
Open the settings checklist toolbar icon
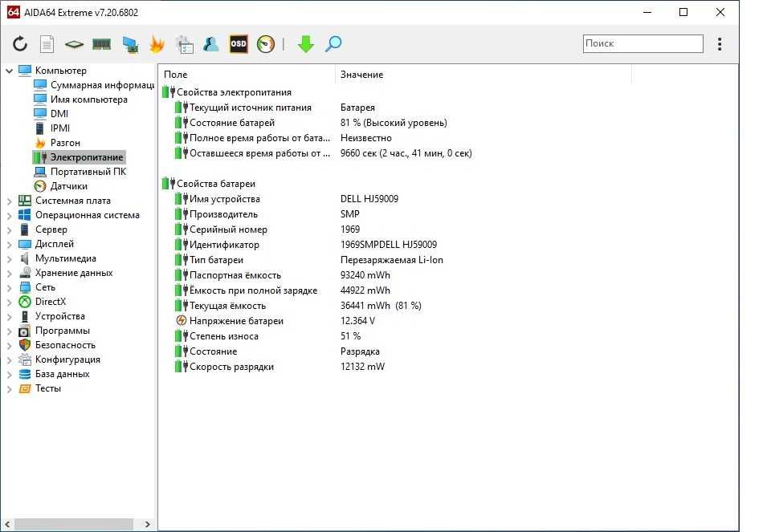pyautogui.click(x=185, y=44)
